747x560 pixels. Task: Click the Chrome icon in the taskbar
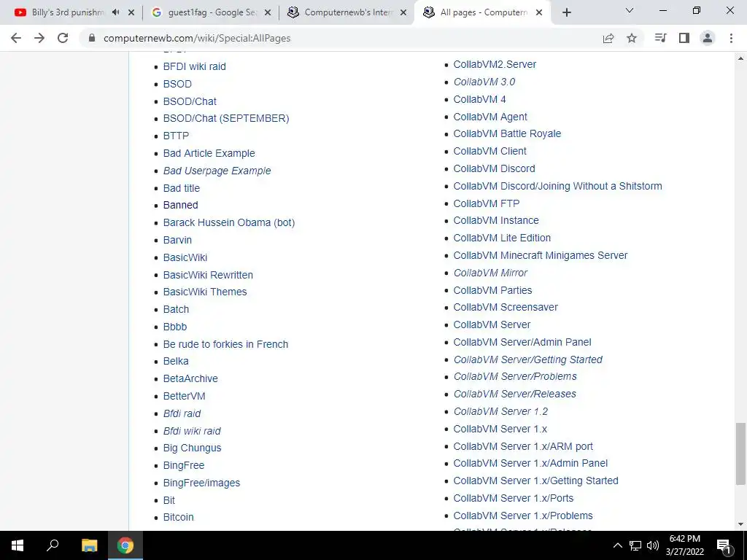[125, 545]
